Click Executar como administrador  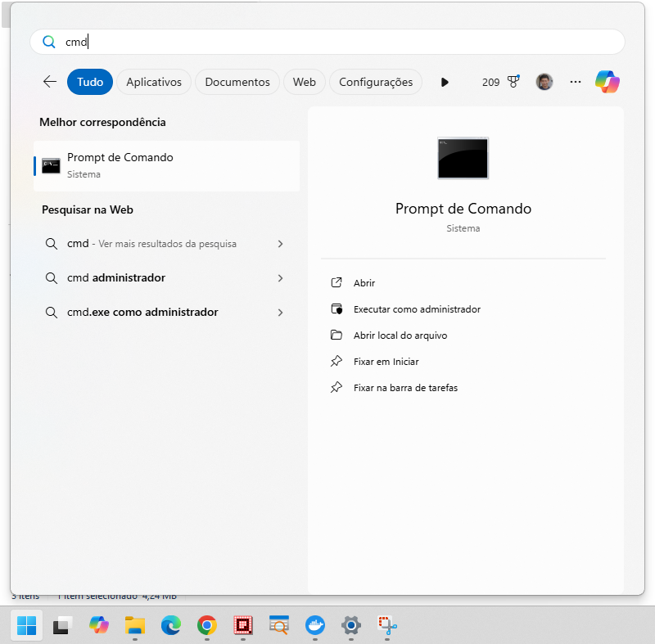417,309
